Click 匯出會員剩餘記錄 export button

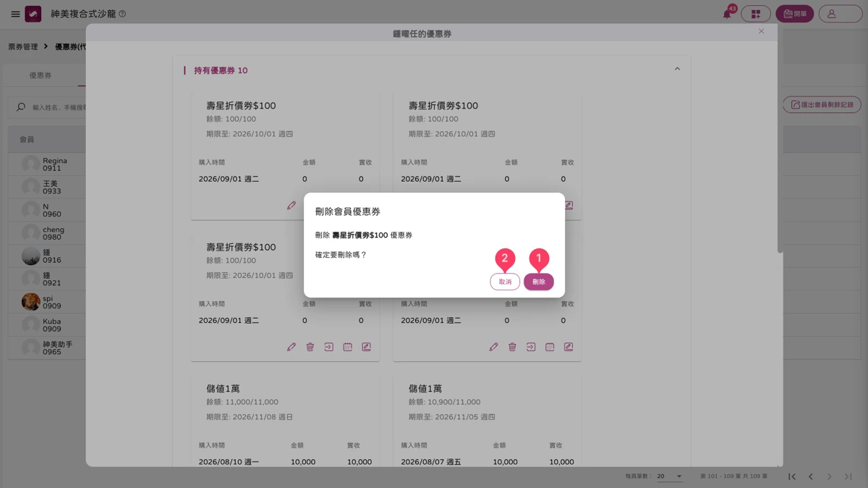[x=822, y=105]
